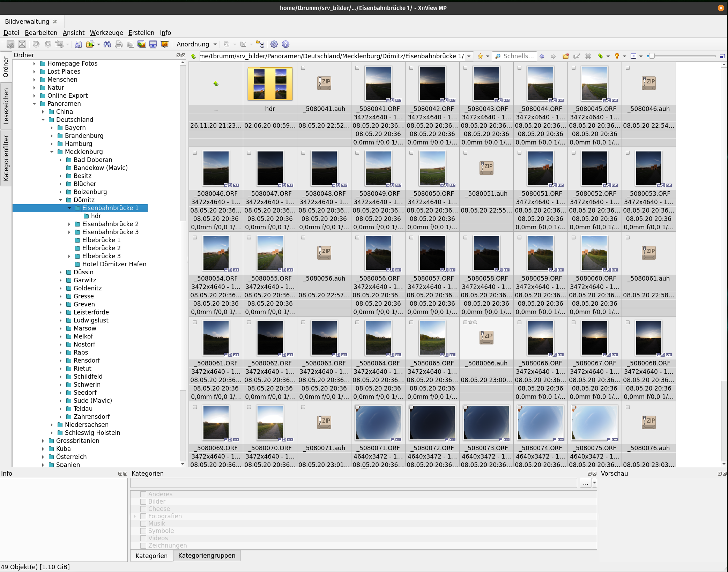Open the Werkzeuge menu
This screenshot has width=728, height=572.
tap(106, 33)
